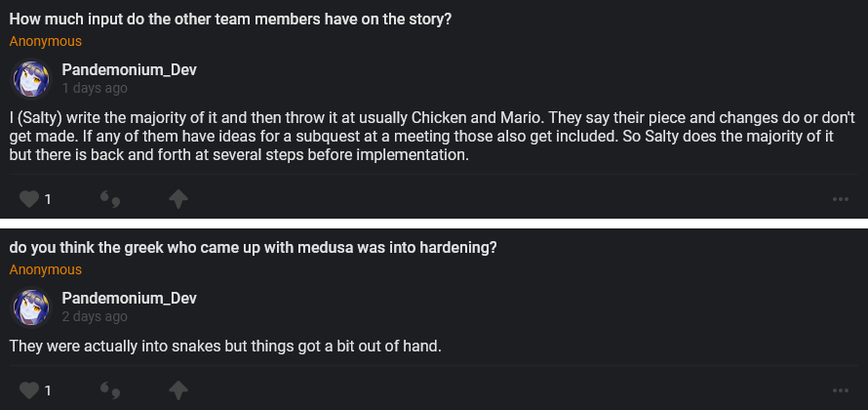This screenshot has height=410, width=868.
Task: Open the "2 days ago" timestamp link
Action: 95,317
